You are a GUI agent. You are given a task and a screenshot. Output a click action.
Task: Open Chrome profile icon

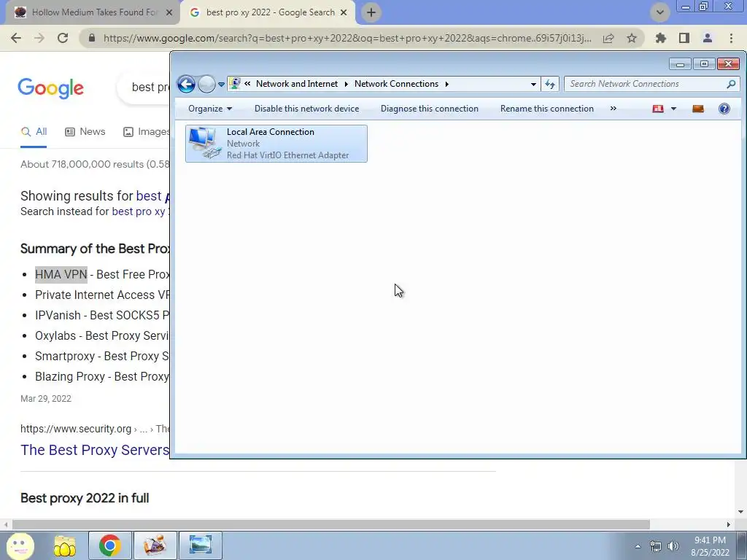pos(708,38)
